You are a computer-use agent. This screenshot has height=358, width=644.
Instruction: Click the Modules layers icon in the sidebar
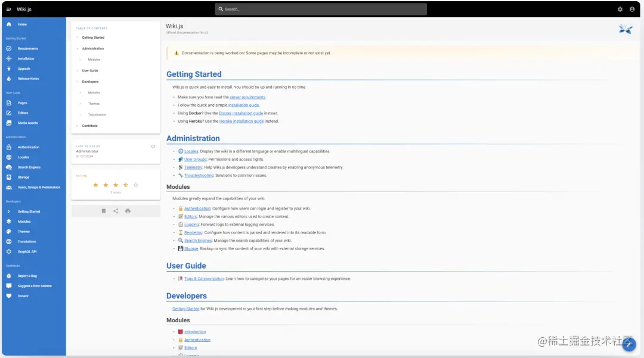click(x=8, y=222)
